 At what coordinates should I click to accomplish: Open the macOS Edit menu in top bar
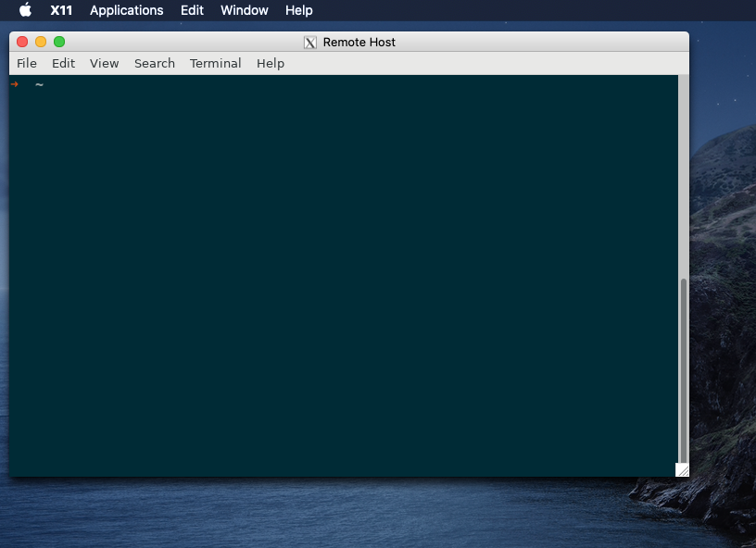click(x=192, y=10)
